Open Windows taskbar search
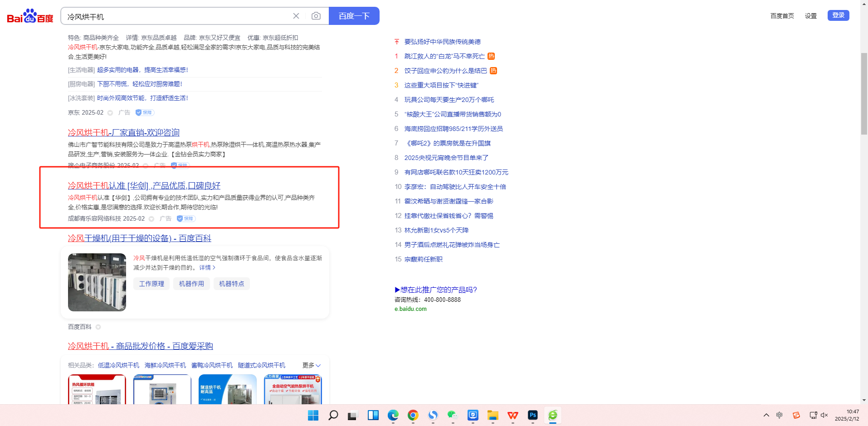The image size is (868, 426). pos(333,415)
